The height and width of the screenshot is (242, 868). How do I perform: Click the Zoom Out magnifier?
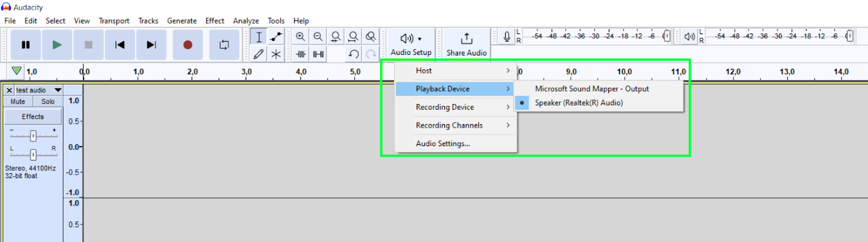[318, 36]
